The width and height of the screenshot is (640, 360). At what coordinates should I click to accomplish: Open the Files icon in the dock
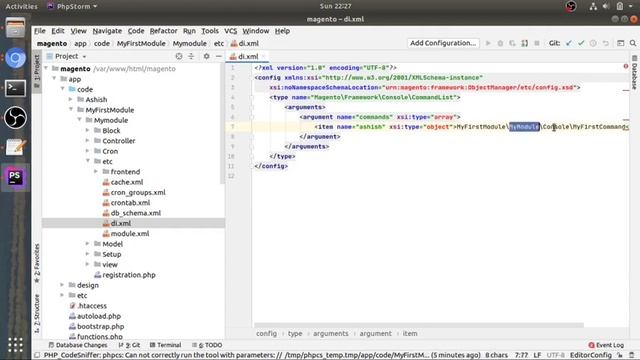coord(15,29)
